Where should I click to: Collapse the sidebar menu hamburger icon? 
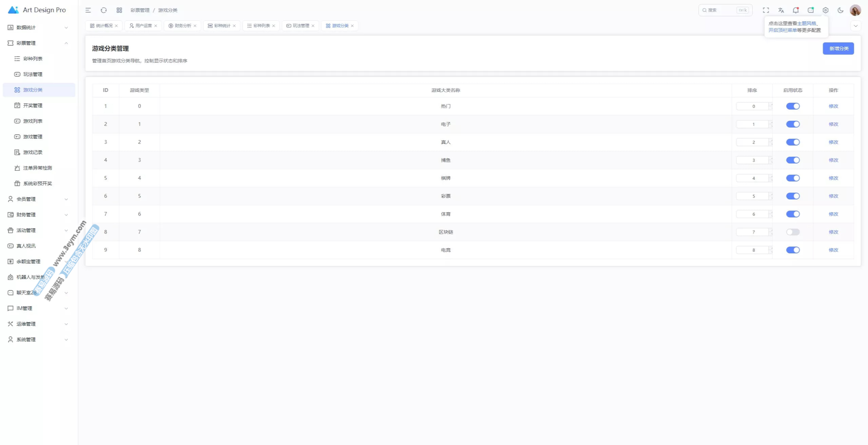click(x=88, y=10)
